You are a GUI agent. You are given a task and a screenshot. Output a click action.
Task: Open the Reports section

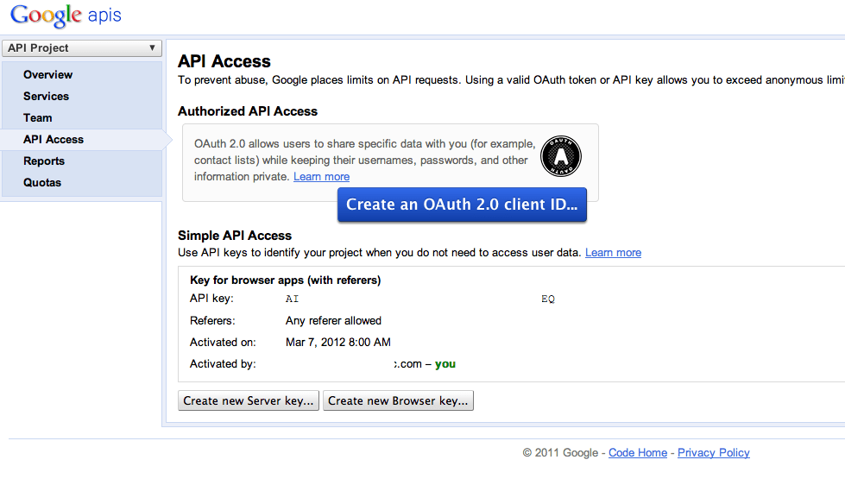[x=44, y=161]
